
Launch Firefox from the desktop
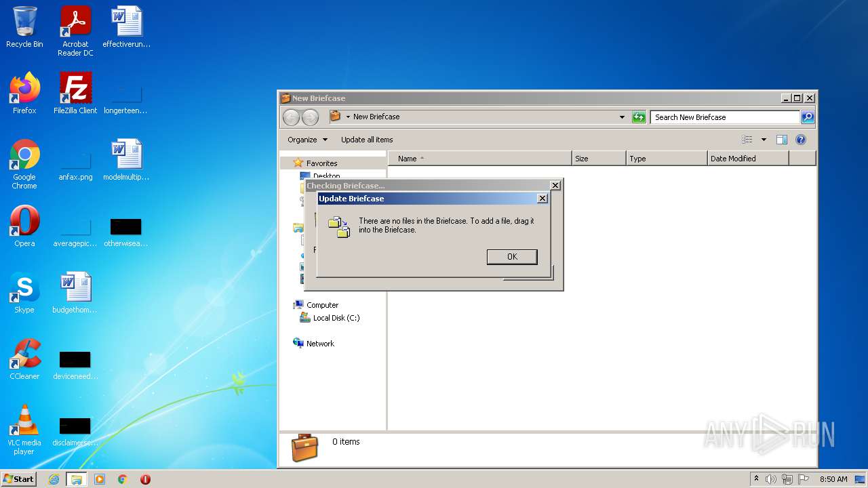[24, 94]
